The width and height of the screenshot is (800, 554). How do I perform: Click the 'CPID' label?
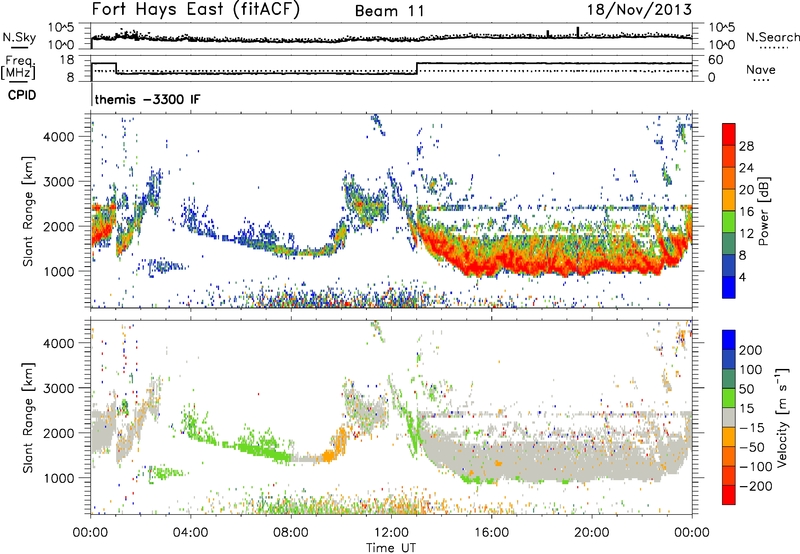(22, 95)
